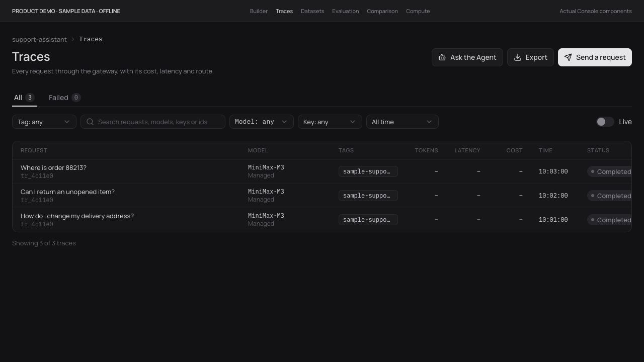Viewport: 644px width, 362px height.
Task: Click the Completed status at 10:01:00
Action: point(609,220)
